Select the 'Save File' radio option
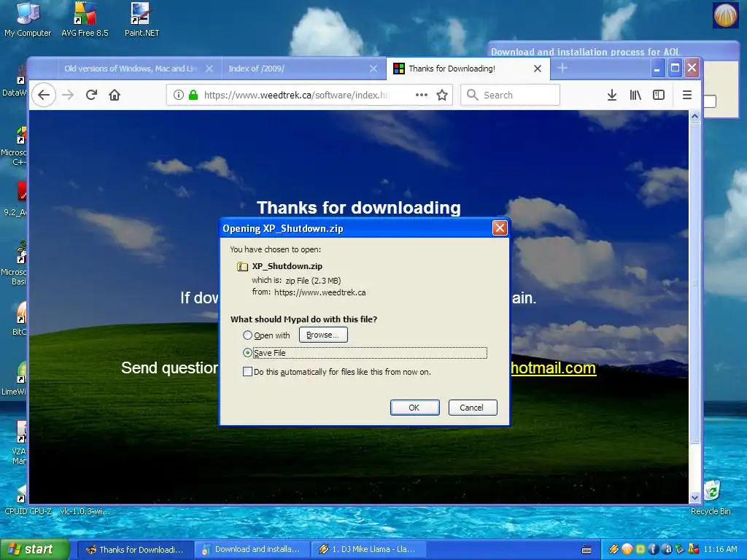The height and width of the screenshot is (560, 747). point(247,353)
